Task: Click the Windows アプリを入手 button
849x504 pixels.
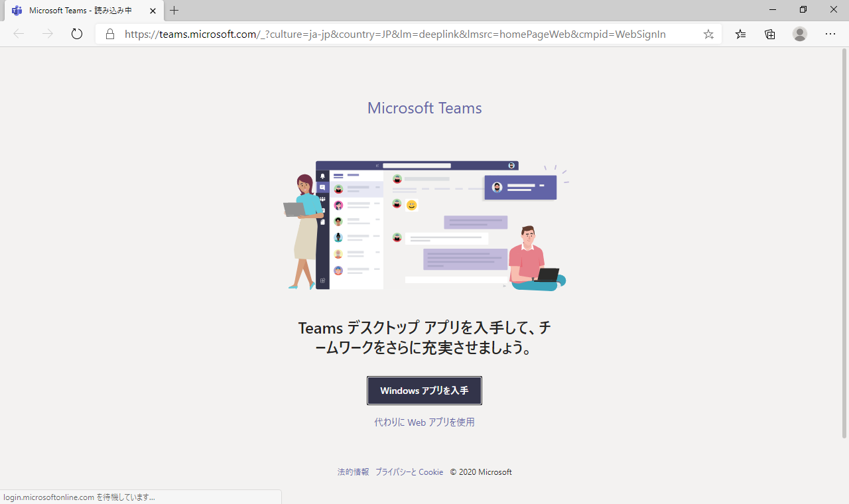Action: click(424, 391)
